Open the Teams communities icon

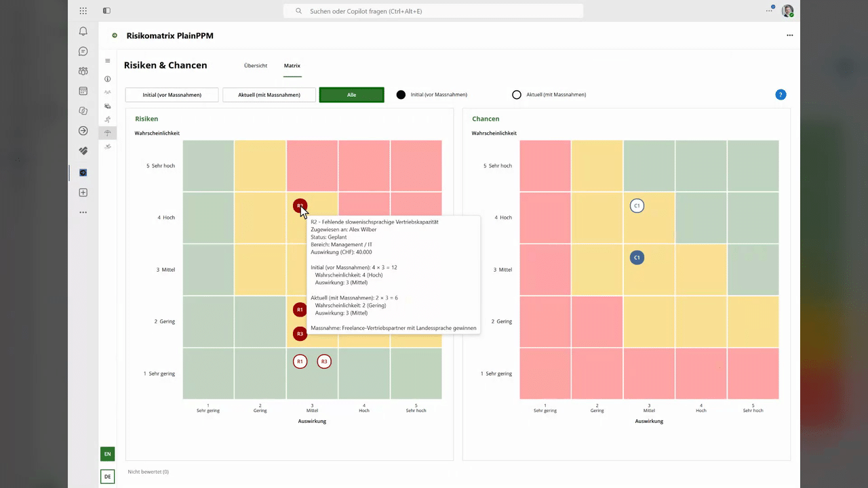click(x=83, y=70)
